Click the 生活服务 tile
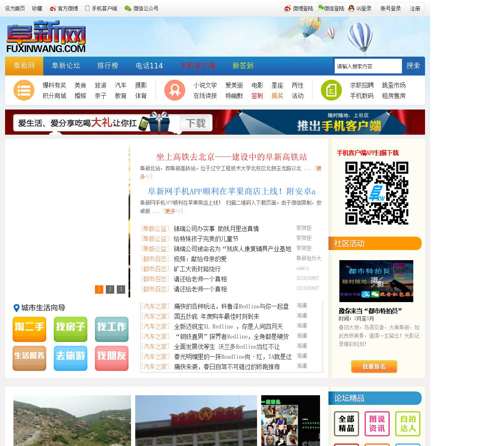The height and width of the screenshot is (446, 504). 29,358
